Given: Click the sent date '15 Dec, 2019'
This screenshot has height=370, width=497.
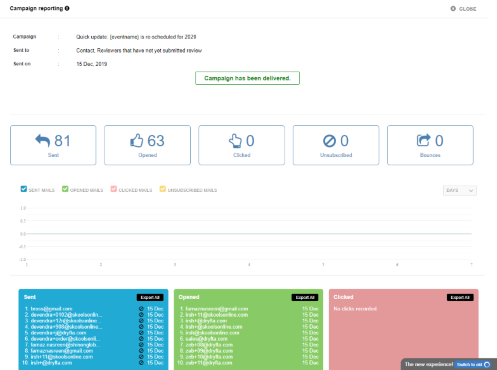Looking at the screenshot, I should pos(92,64).
